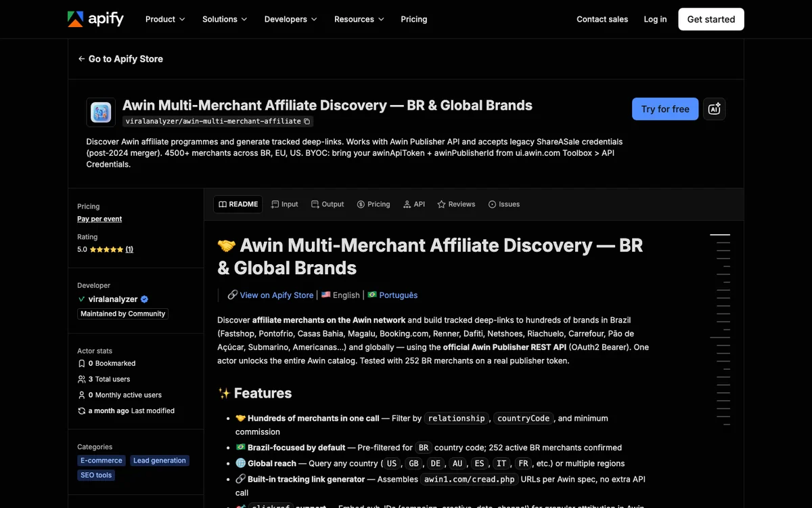Screen dimensions: 812x508
Task: Click the viralanalyzer developer logo icon
Action: click(x=82, y=299)
